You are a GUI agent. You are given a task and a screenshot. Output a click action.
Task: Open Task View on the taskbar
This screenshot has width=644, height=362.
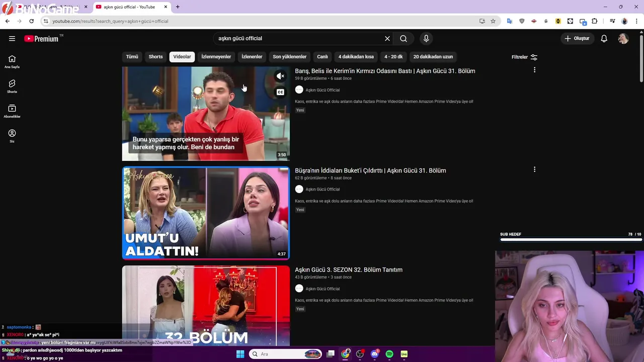click(331, 354)
